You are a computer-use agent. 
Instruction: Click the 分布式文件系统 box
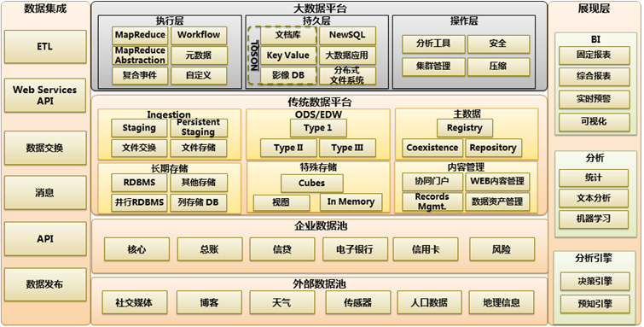tap(347, 76)
